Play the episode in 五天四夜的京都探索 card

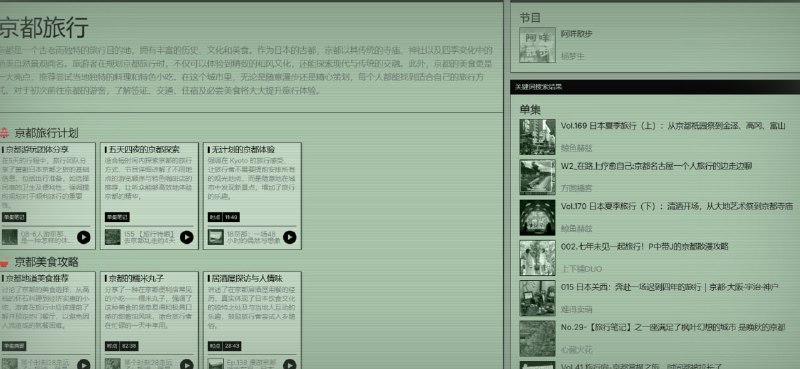click(x=187, y=237)
